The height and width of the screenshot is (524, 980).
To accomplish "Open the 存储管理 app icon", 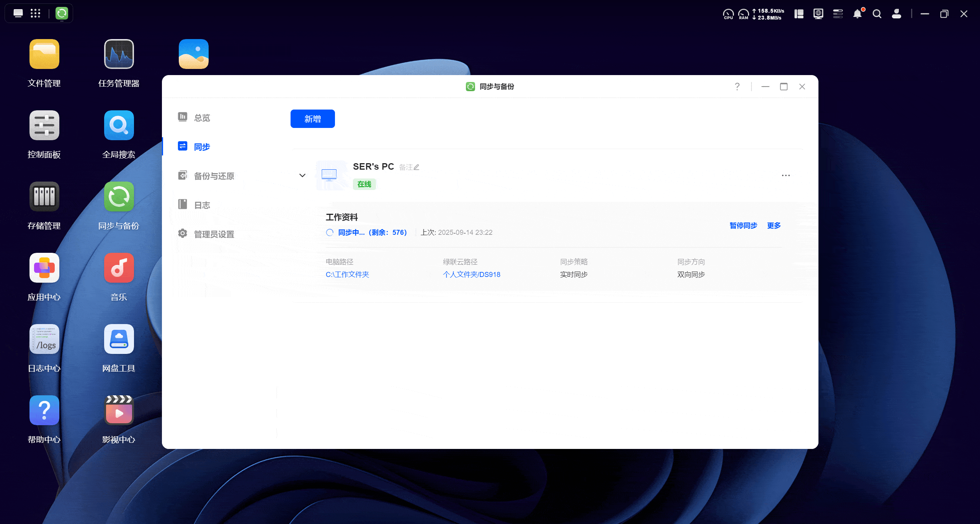I will click(44, 196).
